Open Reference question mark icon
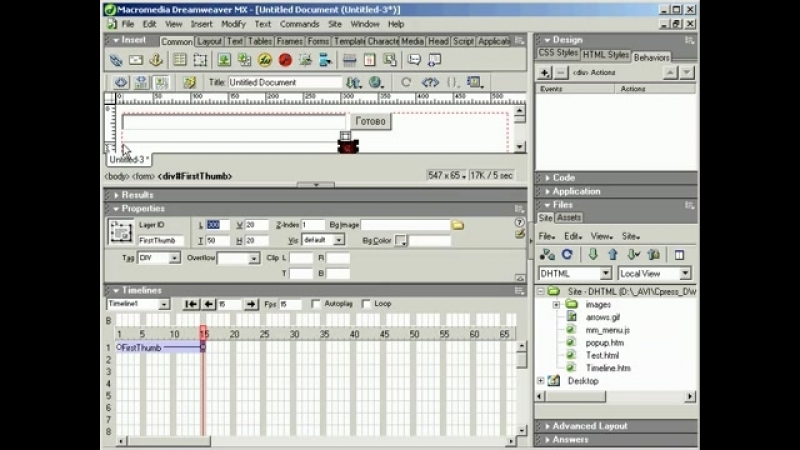This screenshot has height=450, width=800. pos(430,82)
